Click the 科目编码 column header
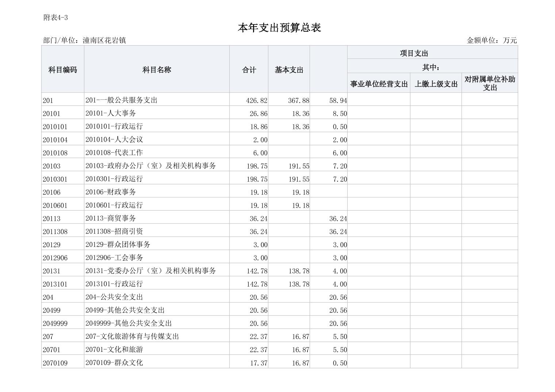Screen dimensions: 555x392 click(62, 70)
